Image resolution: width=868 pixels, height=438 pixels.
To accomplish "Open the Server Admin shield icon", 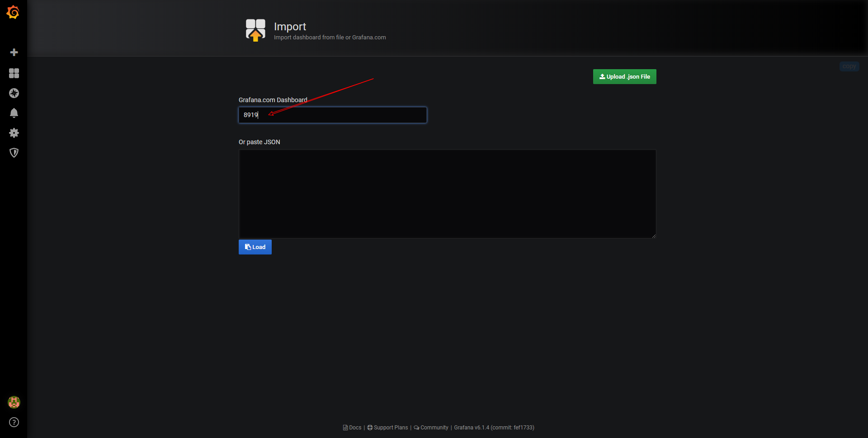I will pyautogui.click(x=14, y=153).
